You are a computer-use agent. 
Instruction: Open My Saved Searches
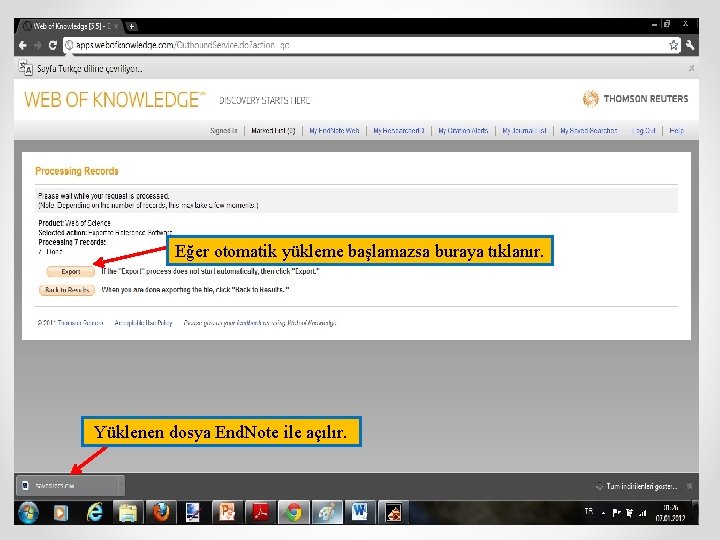pos(589,130)
